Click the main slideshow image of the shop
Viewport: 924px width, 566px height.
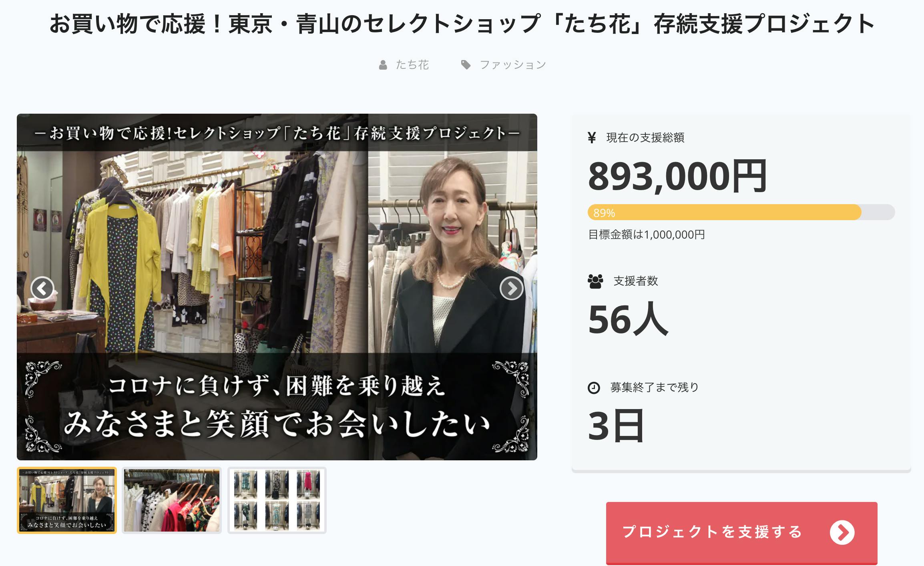tap(277, 287)
